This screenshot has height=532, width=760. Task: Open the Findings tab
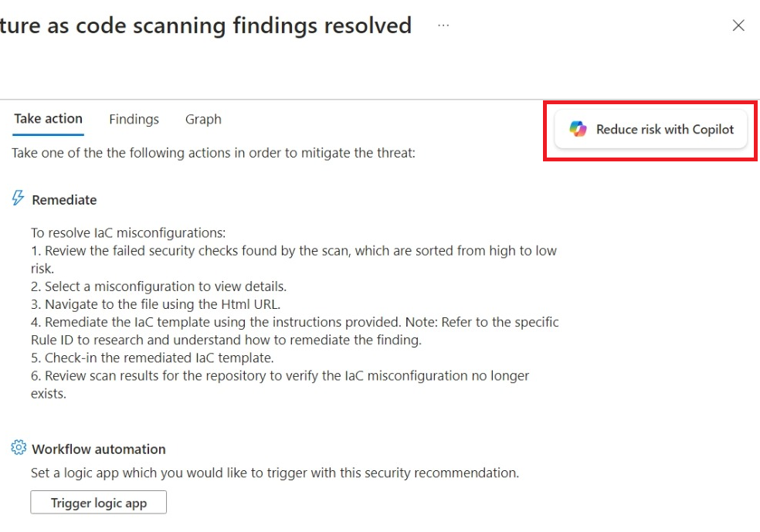pos(134,119)
